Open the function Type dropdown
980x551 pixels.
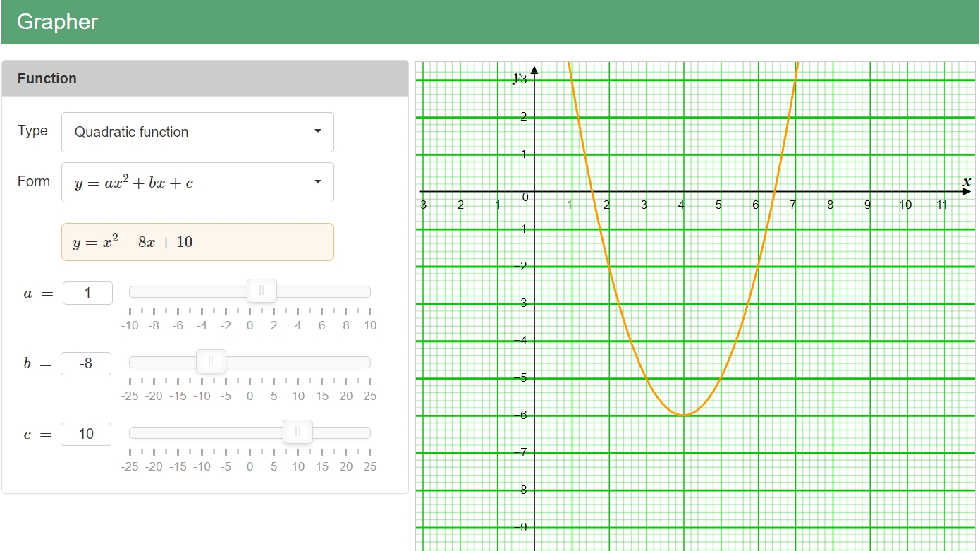(197, 132)
